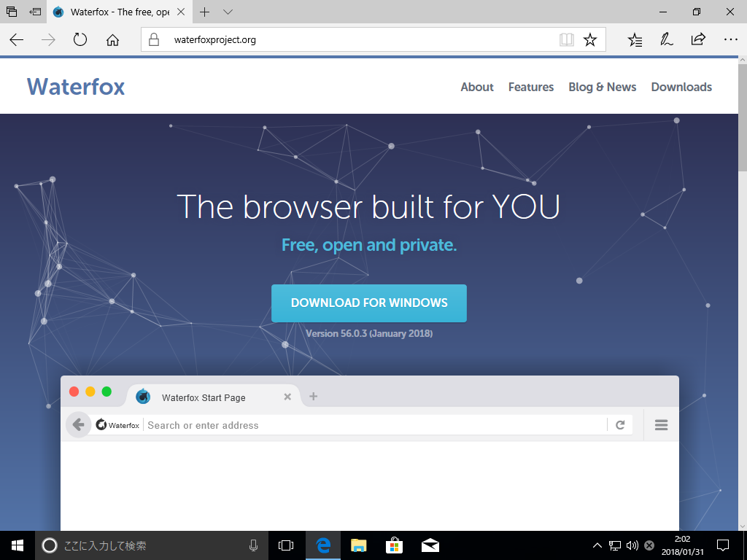Click the Edge taskbar icon
Image resolution: width=747 pixels, height=560 pixels.
[323, 545]
